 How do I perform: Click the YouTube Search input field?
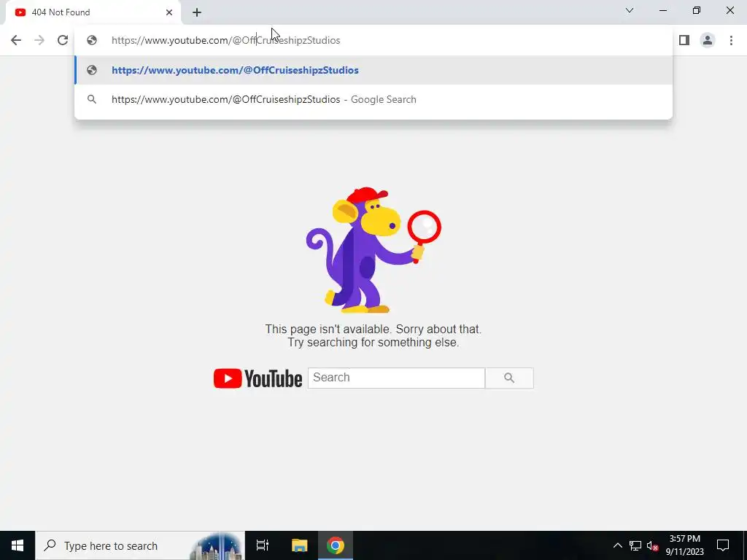click(396, 378)
